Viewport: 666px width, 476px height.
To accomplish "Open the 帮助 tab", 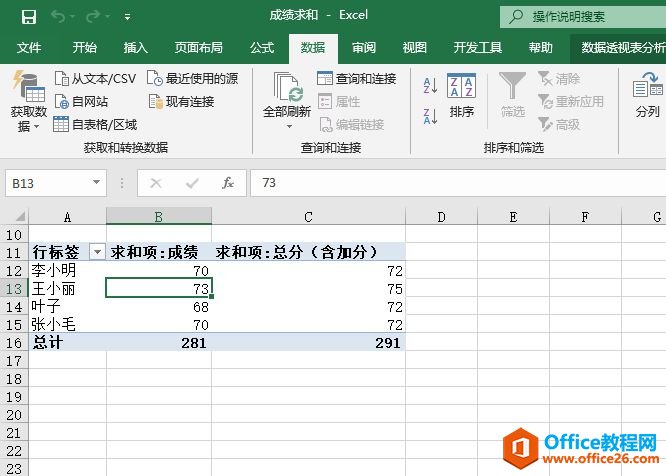I will (x=541, y=48).
